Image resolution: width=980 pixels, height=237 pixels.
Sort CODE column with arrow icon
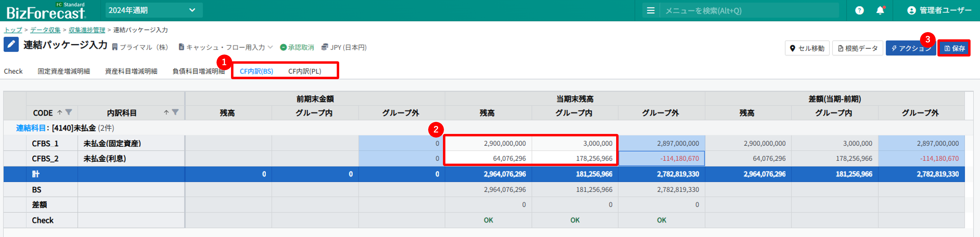(60, 112)
